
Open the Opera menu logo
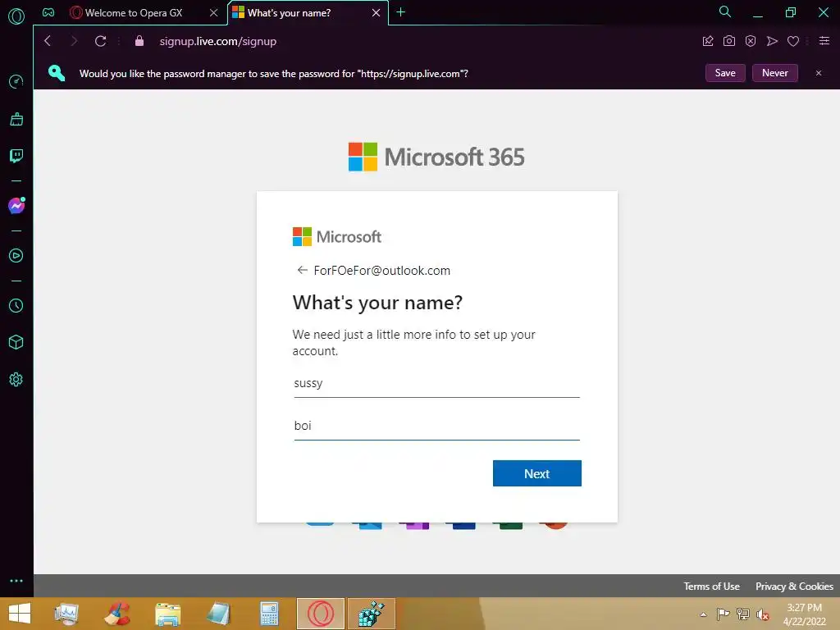click(16, 16)
